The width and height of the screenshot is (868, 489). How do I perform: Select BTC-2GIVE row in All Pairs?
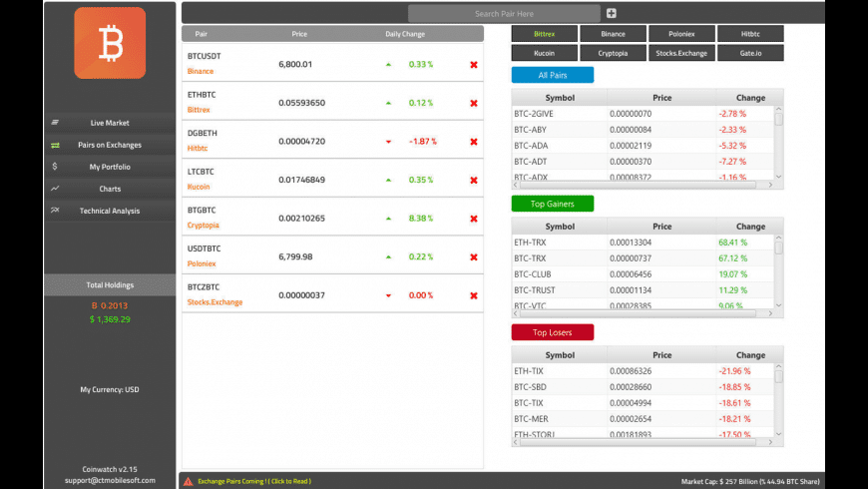[x=643, y=114]
